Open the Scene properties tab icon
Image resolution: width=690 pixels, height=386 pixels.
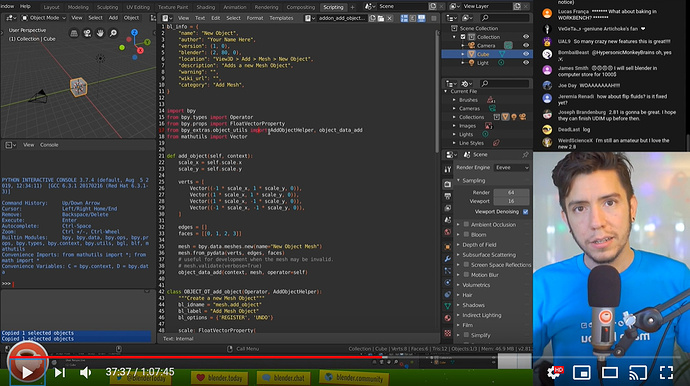coord(448,220)
